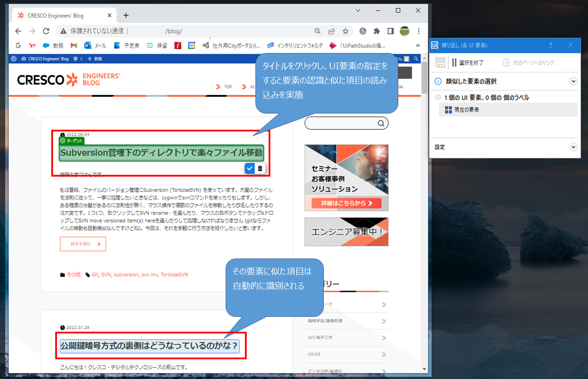Open the Gmail bookmark icon
This screenshot has height=379, width=588.
(74, 45)
